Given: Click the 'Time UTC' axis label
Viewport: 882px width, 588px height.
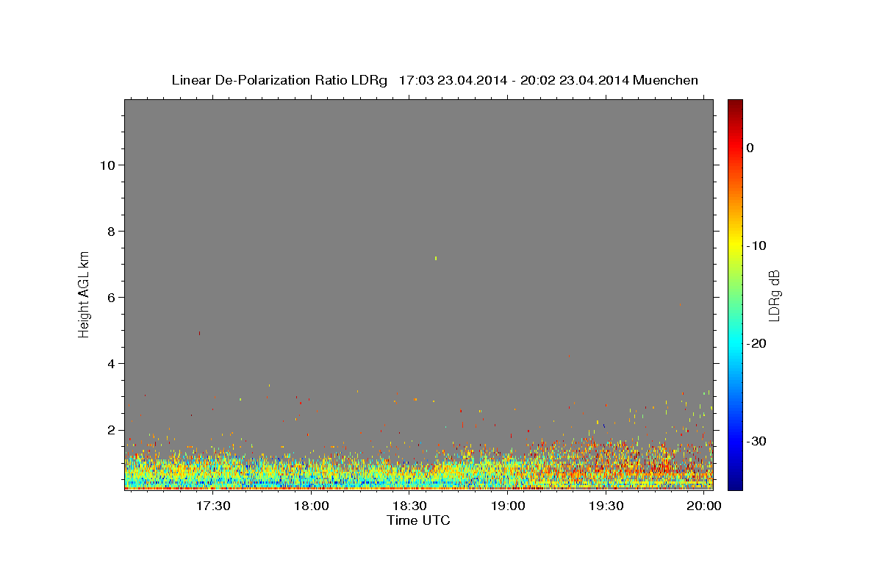Looking at the screenshot, I should 418,520.
